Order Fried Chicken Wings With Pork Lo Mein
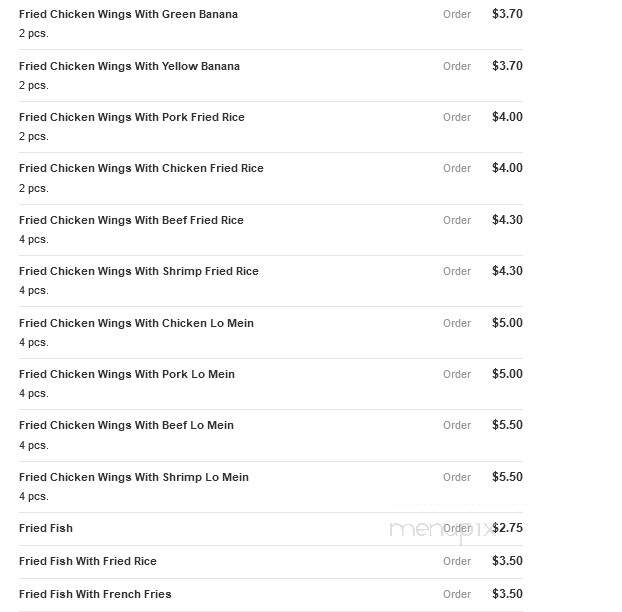 (x=457, y=374)
